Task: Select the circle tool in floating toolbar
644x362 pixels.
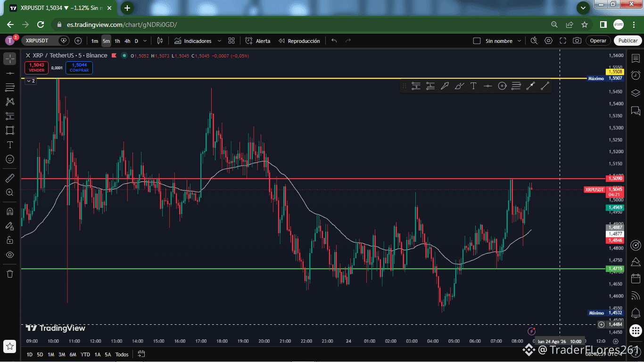Action: (x=502, y=86)
